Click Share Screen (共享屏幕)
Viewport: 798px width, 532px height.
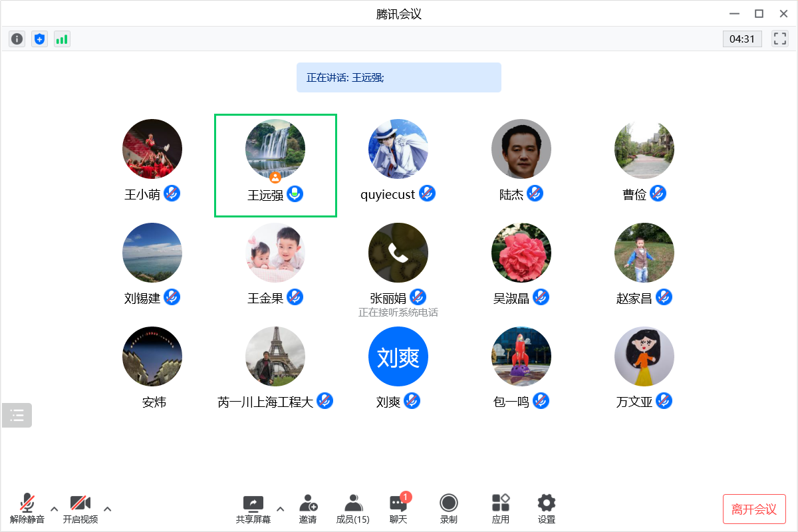tap(253, 509)
